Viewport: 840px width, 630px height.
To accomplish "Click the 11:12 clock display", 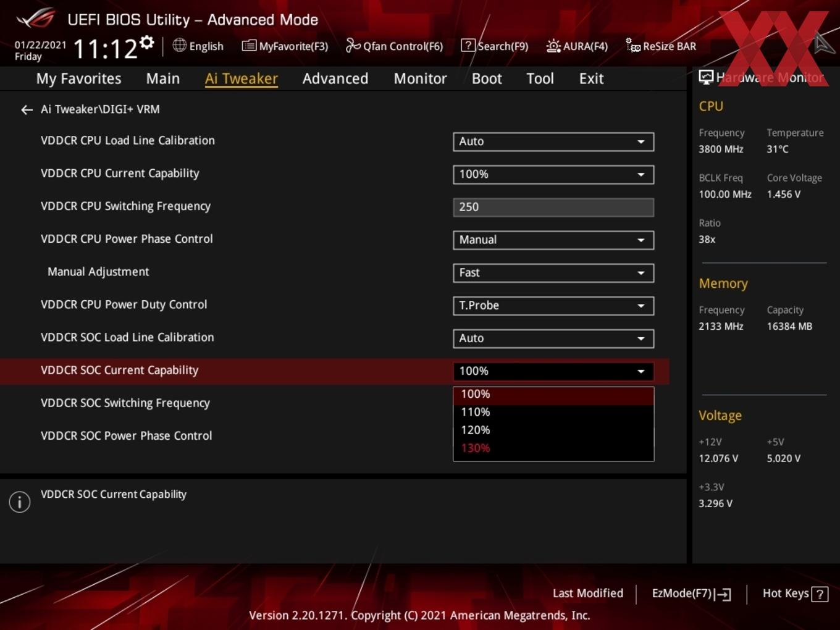I will (x=105, y=48).
